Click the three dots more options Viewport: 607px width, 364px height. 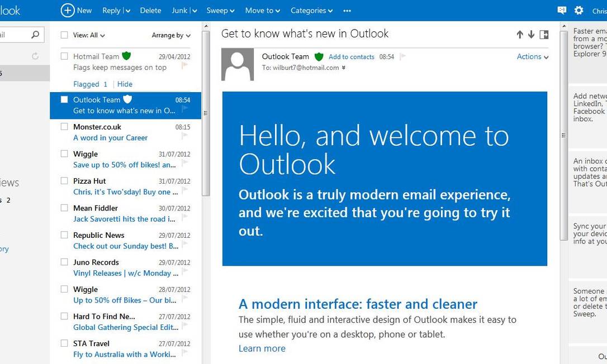click(347, 11)
